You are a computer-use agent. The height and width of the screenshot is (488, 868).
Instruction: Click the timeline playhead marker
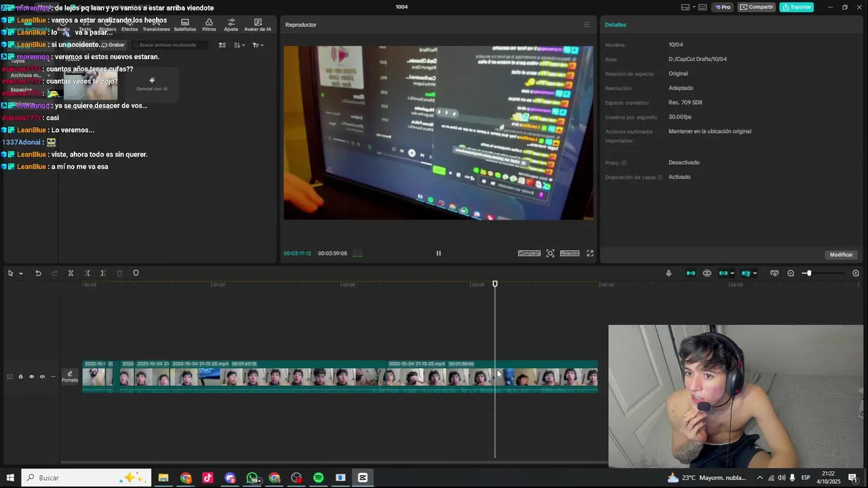tap(495, 284)
